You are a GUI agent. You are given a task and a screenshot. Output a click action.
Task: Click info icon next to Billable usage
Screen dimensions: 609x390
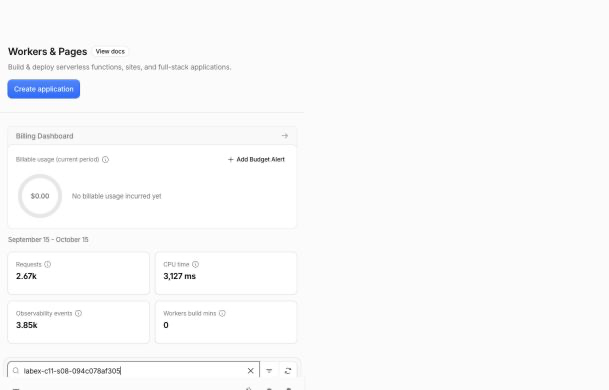coord(105,160)
